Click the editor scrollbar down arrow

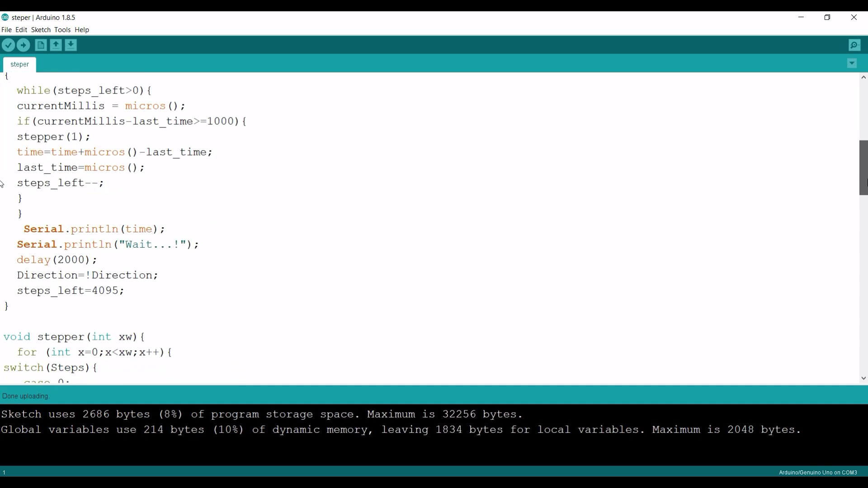(863, 378)
